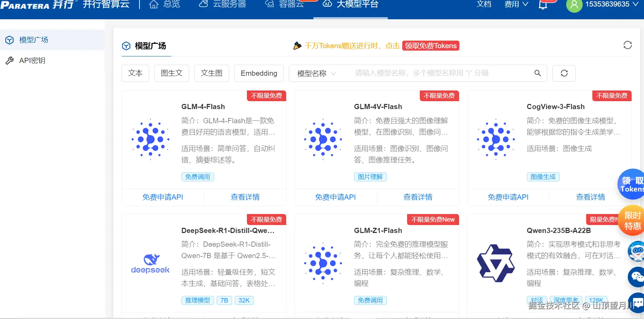
Task: Click 免费申请API for CogView-3-Flash
Action: pyautogui.click(x=508, y=197)
